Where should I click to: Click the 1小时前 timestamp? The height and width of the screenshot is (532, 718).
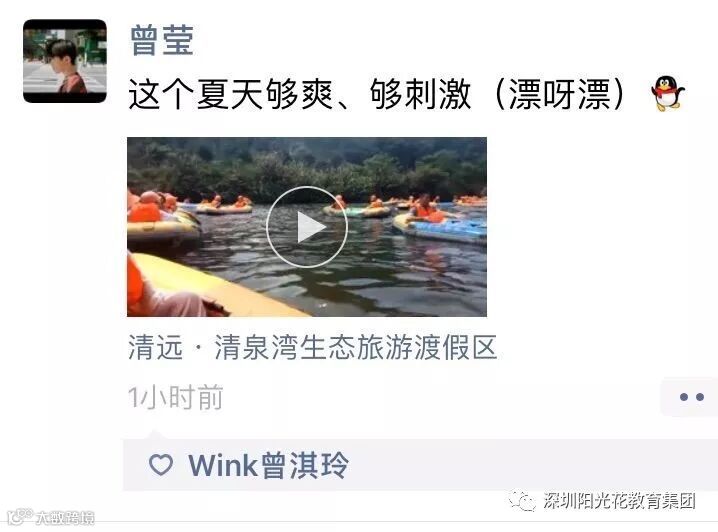point(175,397)
